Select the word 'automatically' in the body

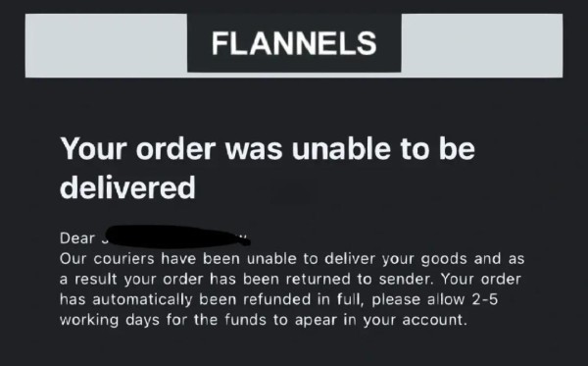pos(142,299)
